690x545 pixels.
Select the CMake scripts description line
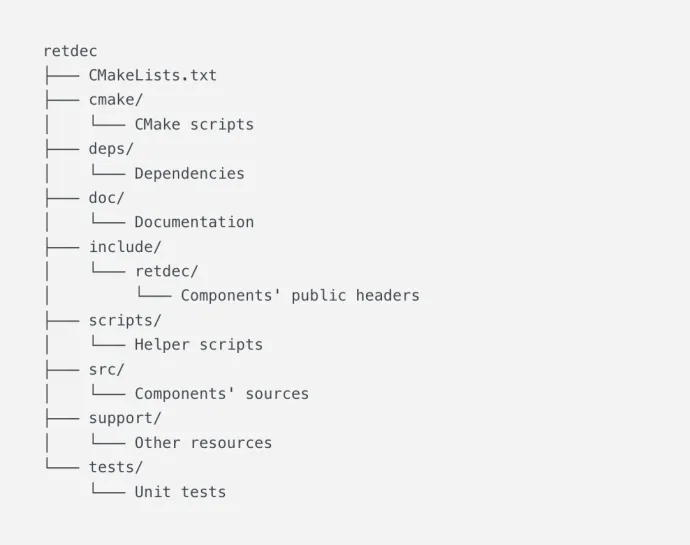[194, 125]
